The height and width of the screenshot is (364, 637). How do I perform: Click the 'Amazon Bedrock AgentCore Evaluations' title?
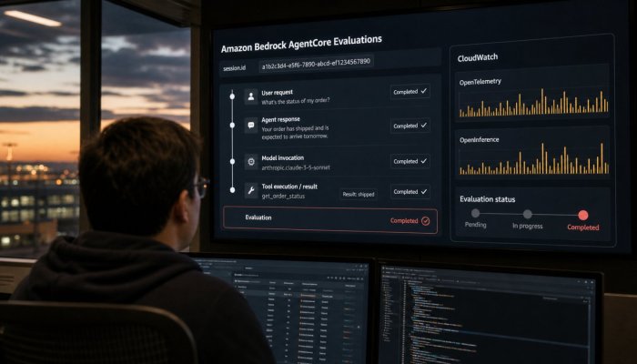pyautogui.click(x=301, y=45)
